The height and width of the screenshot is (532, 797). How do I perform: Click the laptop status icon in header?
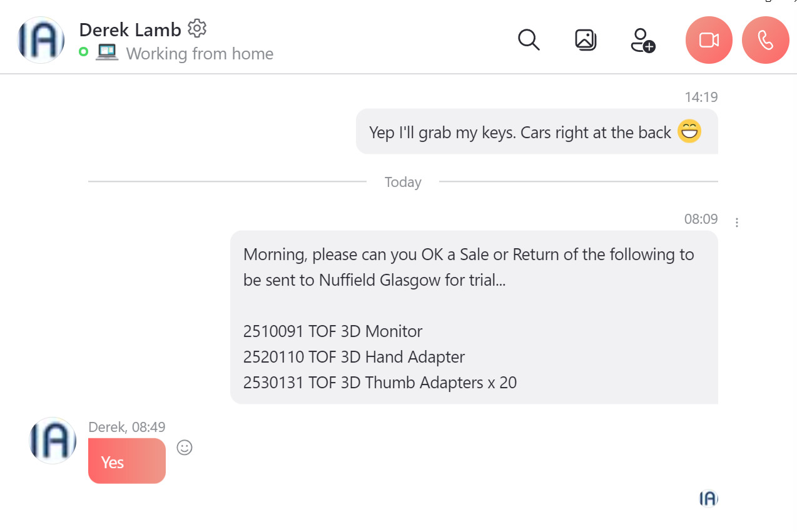click(x=107, y=53)
